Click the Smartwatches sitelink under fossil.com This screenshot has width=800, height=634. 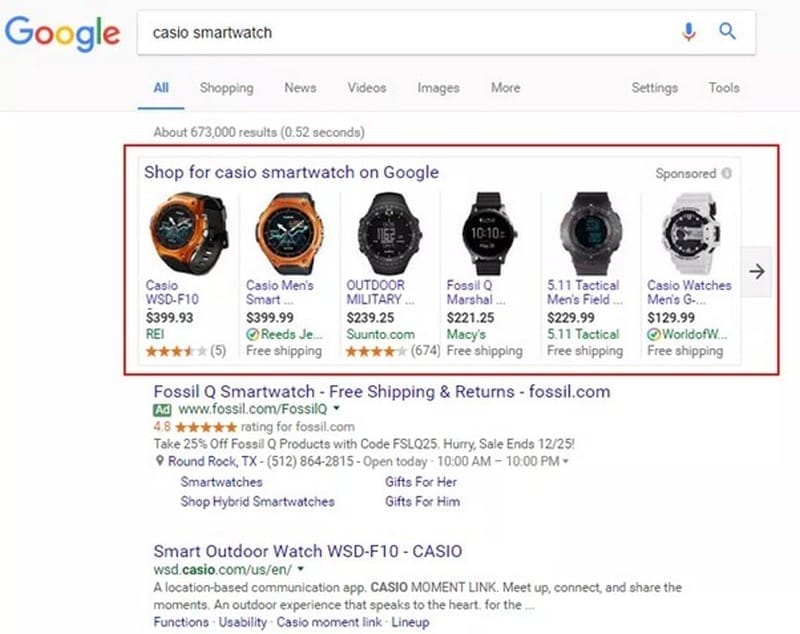click(x=222, y=482)
